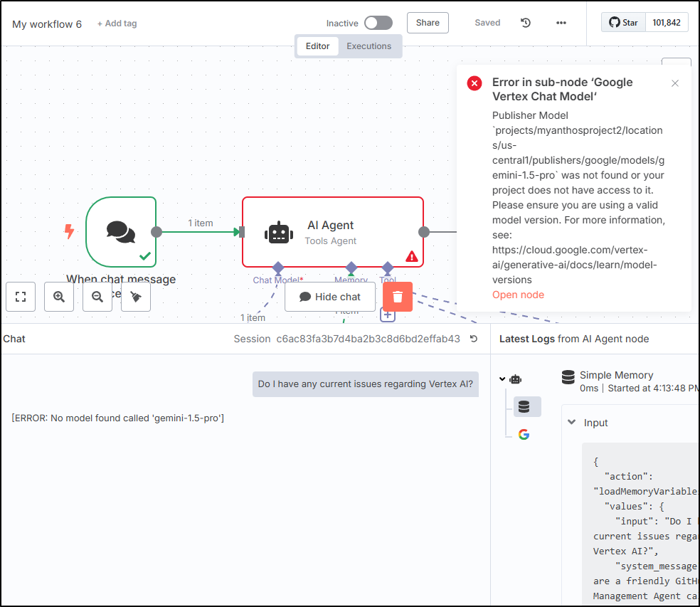The width and height of the screenshot is (700, 607).
Task: Click the chat trigger output connector dot
Action: 157,232
